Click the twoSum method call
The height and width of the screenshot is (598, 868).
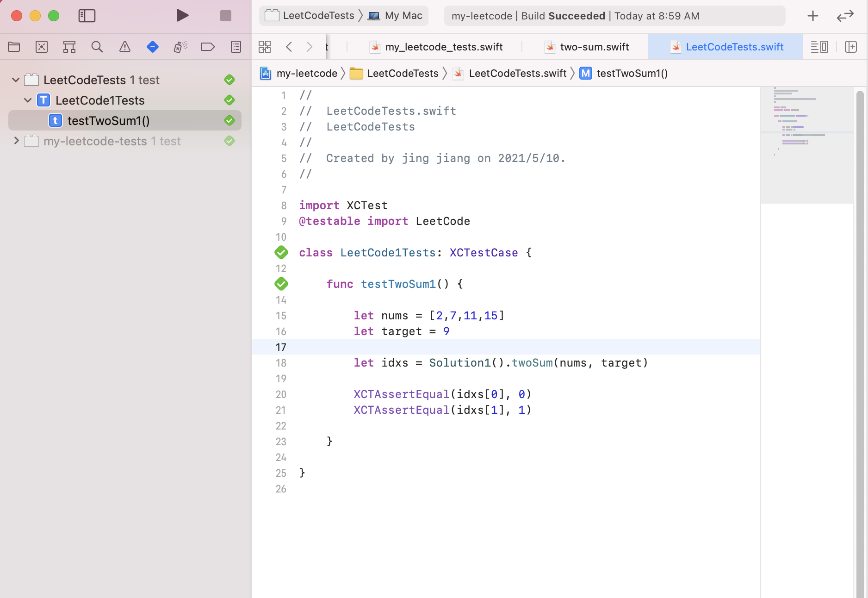pos(532,363)
